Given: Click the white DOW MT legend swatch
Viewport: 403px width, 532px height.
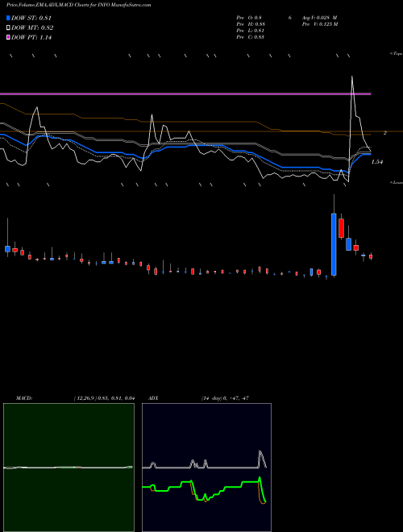Looking at the screenshot, I should [8, 28].
